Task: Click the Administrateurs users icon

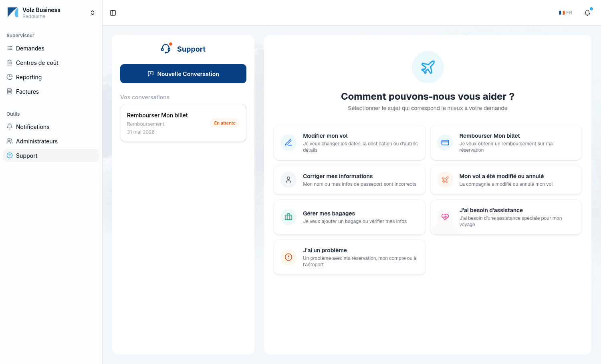Action: (10, 141)
